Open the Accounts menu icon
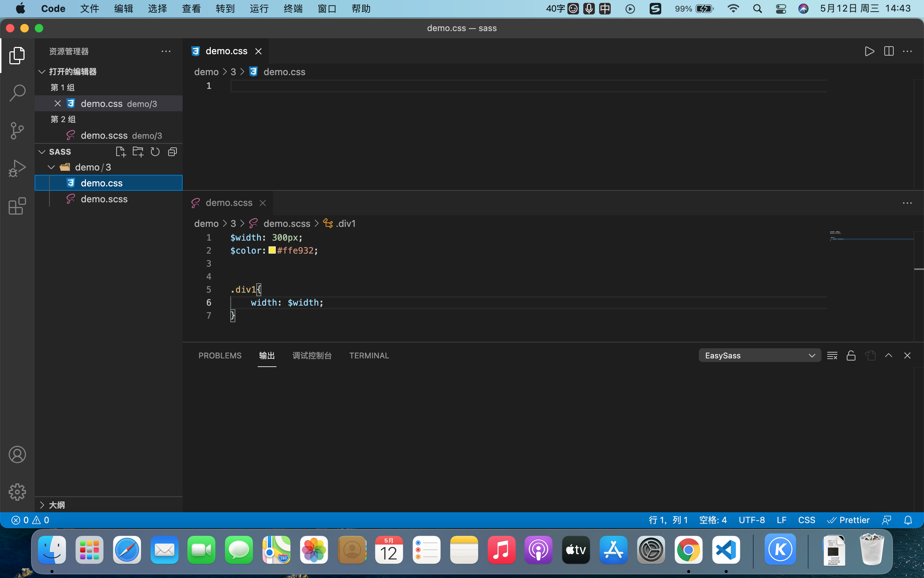 (x=17, y=454)
